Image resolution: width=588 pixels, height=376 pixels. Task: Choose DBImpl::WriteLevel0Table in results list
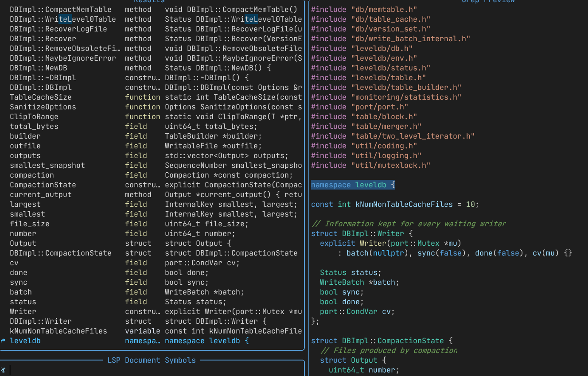(x=62, y=19)
